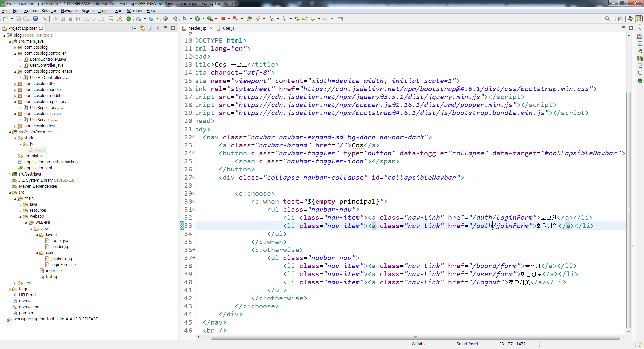Toggle fold marker on line 36
644x349 pixels.
194,250
